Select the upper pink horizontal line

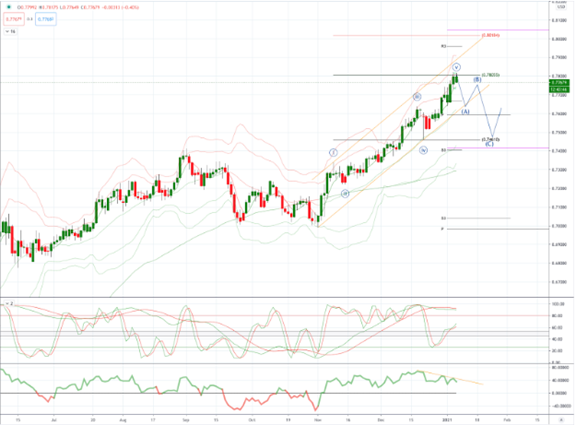[498, 30]
